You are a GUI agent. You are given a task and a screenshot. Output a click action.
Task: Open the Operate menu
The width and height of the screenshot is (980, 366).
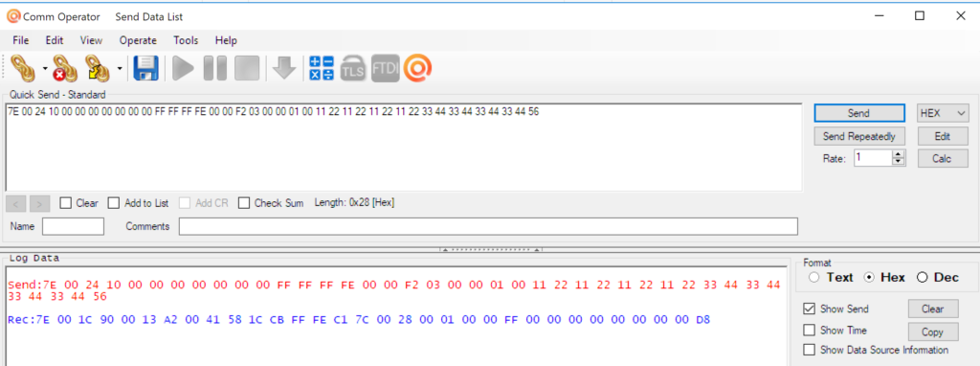point(138,40)
